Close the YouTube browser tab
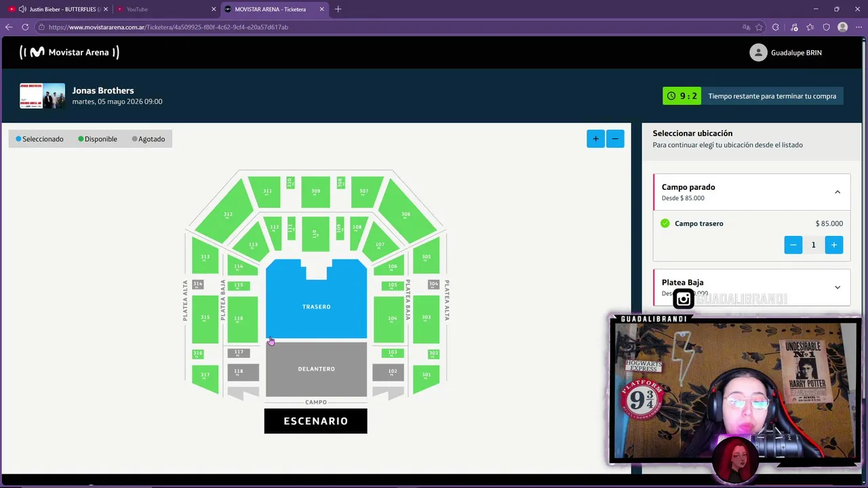 coord(214,9)
